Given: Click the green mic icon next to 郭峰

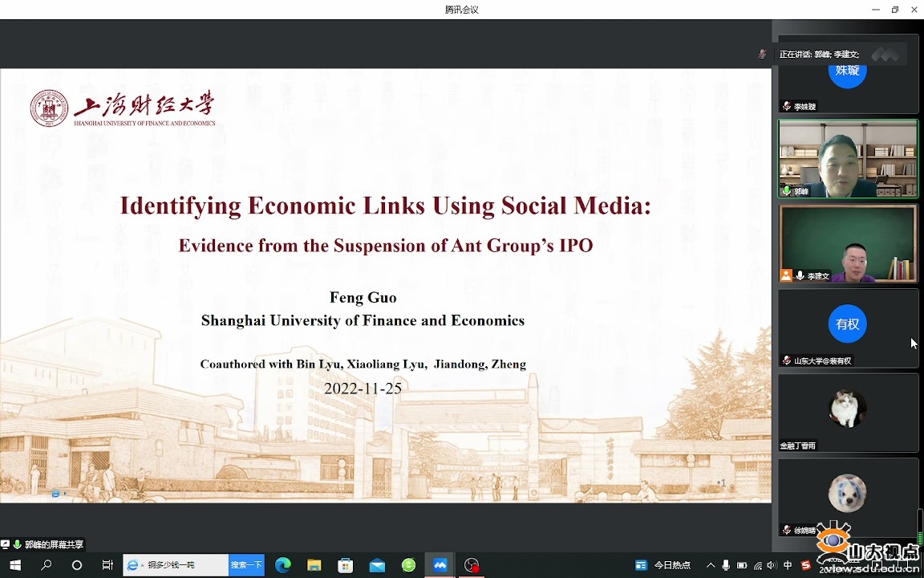Looking at the screenshot, I should 786,191.
